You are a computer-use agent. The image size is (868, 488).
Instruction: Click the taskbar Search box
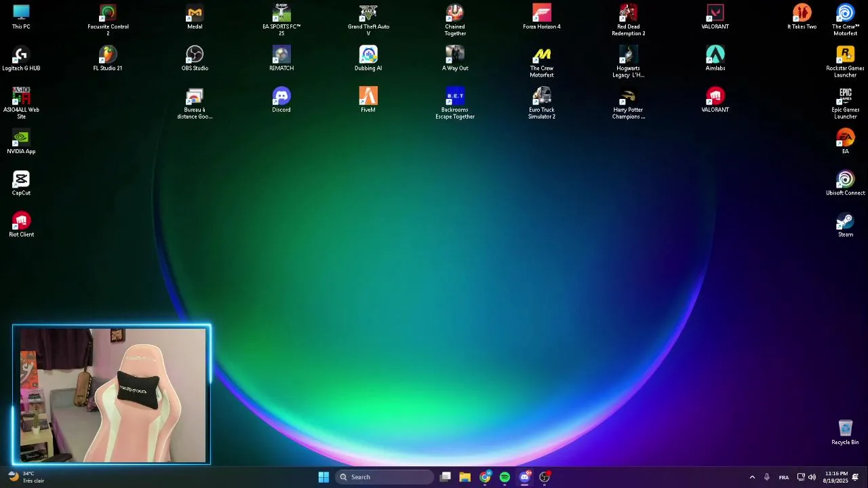coord(384,477)
